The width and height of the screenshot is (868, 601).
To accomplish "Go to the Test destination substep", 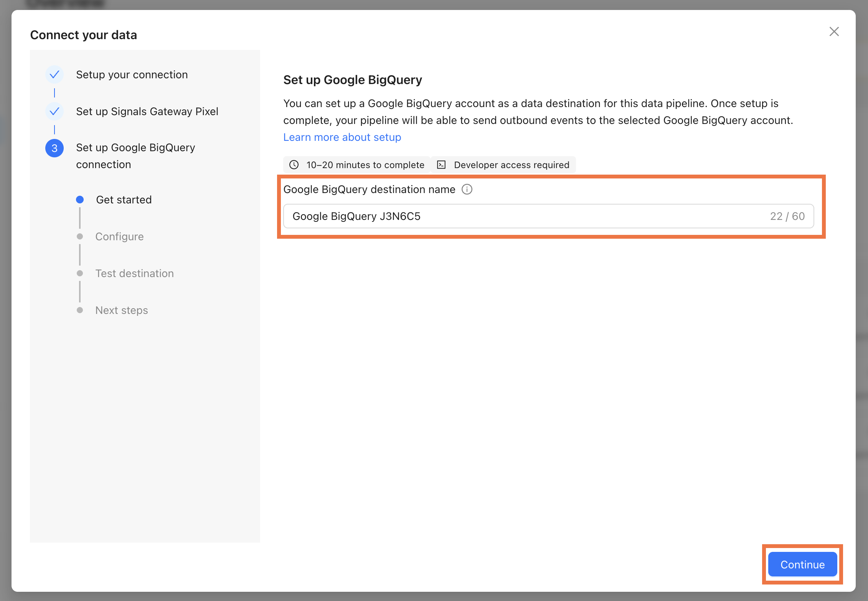I will point(134,273).
